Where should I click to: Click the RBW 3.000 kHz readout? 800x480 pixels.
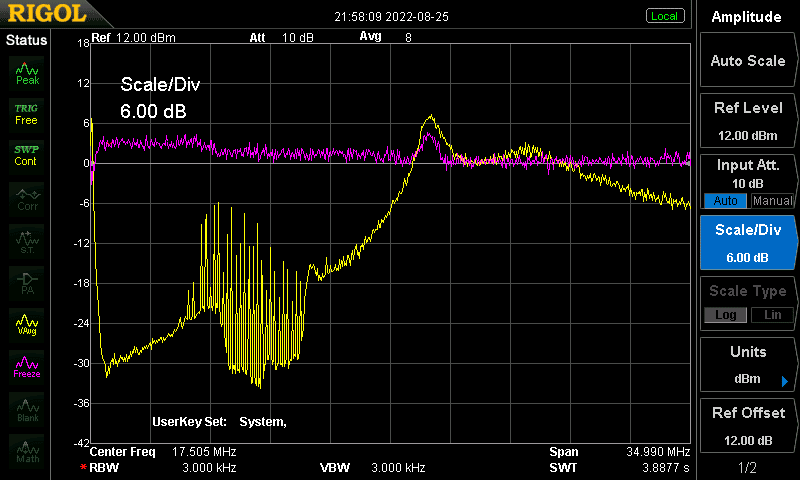point(158,467)
